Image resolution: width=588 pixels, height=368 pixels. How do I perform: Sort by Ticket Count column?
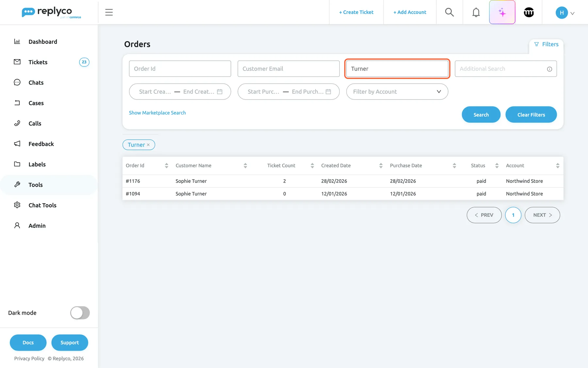click(312, 166)
